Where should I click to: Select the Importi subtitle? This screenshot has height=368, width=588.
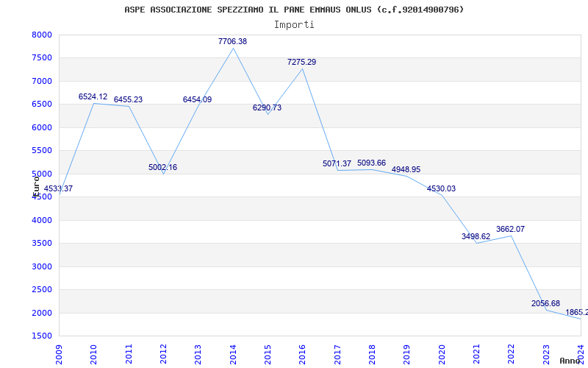(x=294, y=25)
